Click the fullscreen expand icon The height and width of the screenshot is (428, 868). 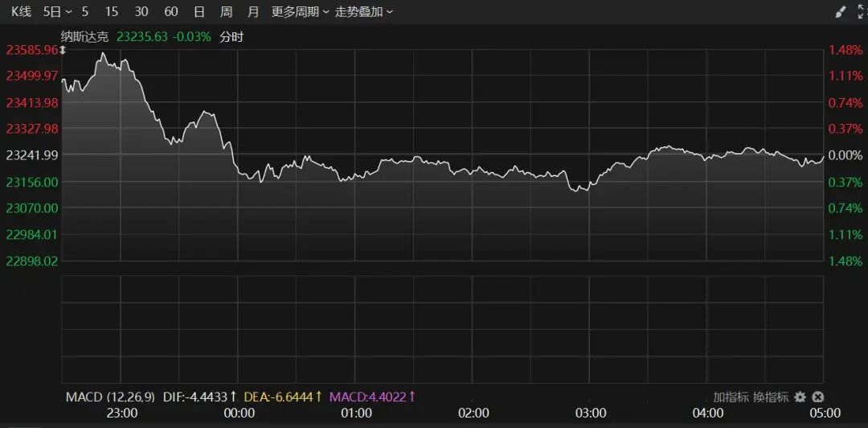859,12
